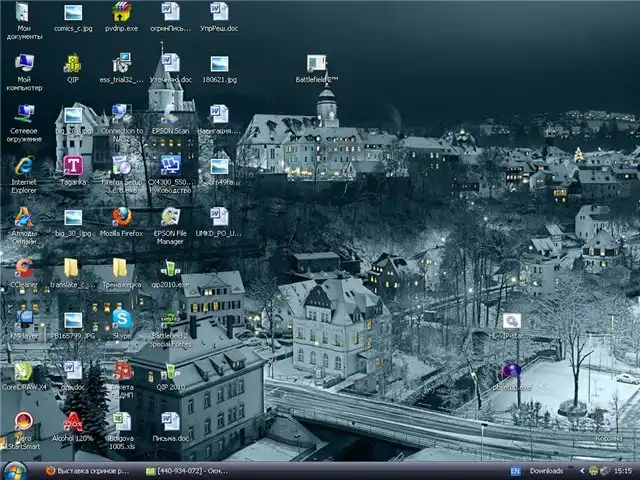Open the Mozilla Firefox desktop shortcut

tap(121, 217)
